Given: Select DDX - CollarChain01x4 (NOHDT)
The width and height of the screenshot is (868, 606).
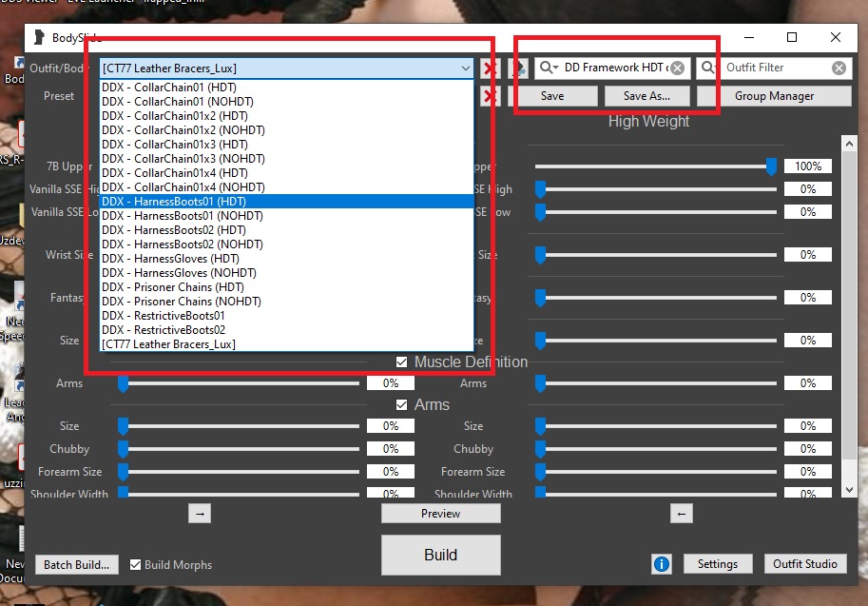Looking at the screenshot, I should point(287,187).
